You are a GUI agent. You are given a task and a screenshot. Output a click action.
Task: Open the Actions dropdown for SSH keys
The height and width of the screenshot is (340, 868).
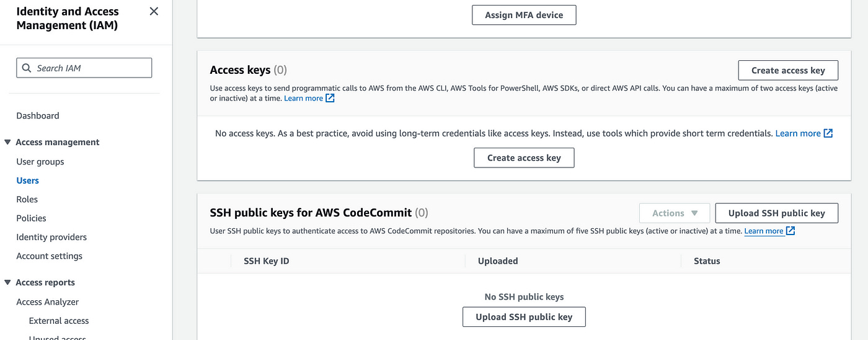tap(675, 213)
